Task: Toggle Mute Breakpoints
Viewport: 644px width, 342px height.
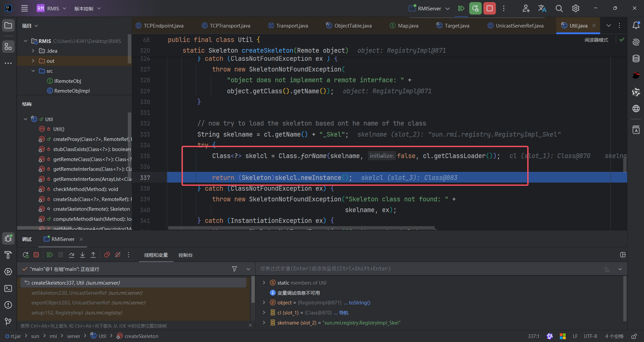Action: point(118,255)
